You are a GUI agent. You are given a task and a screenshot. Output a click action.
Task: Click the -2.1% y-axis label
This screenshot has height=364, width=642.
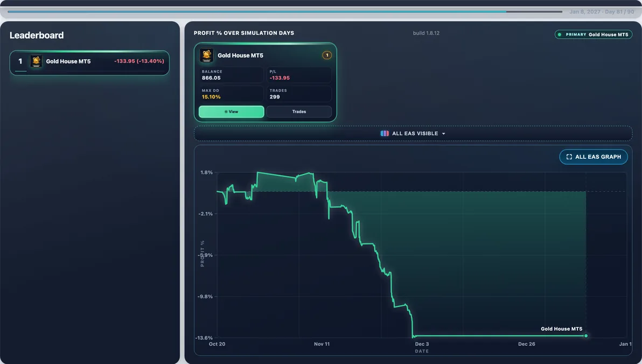(x=206, y=214)
